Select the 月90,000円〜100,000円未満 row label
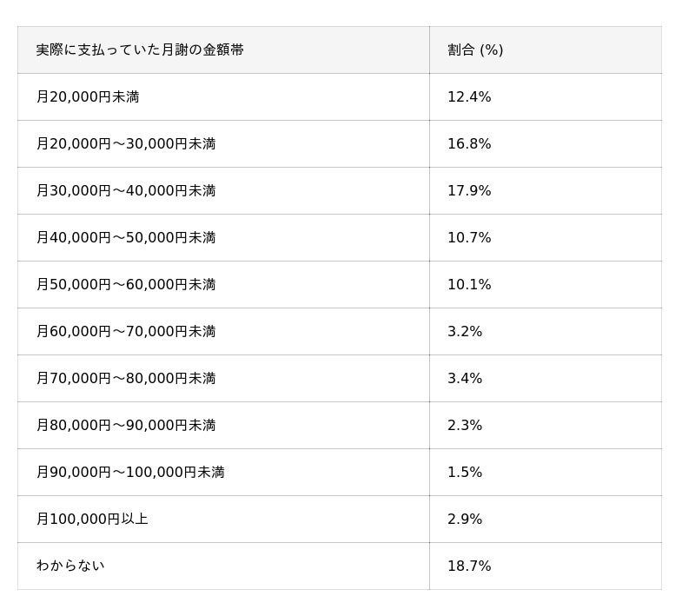Viewport: 695px width, 616px height. click(x=130, y=473)
